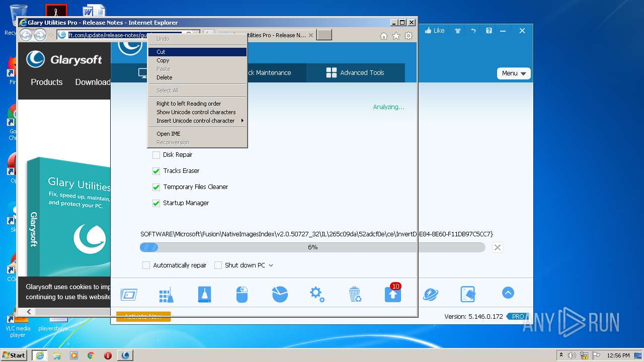Choose Right to left Reading order
This screenshot has width=644, height=362.
pyautogui.click(x=197, y=104)
